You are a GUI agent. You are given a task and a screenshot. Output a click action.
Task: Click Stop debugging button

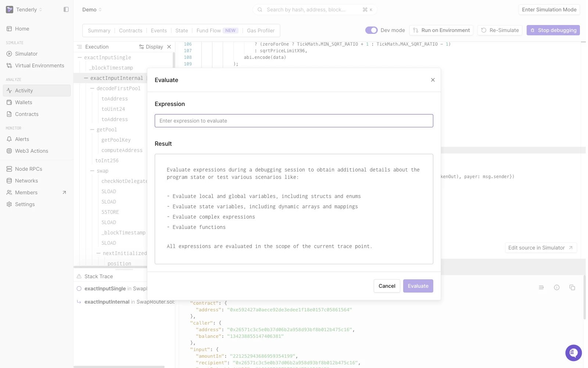click(553, 30)
